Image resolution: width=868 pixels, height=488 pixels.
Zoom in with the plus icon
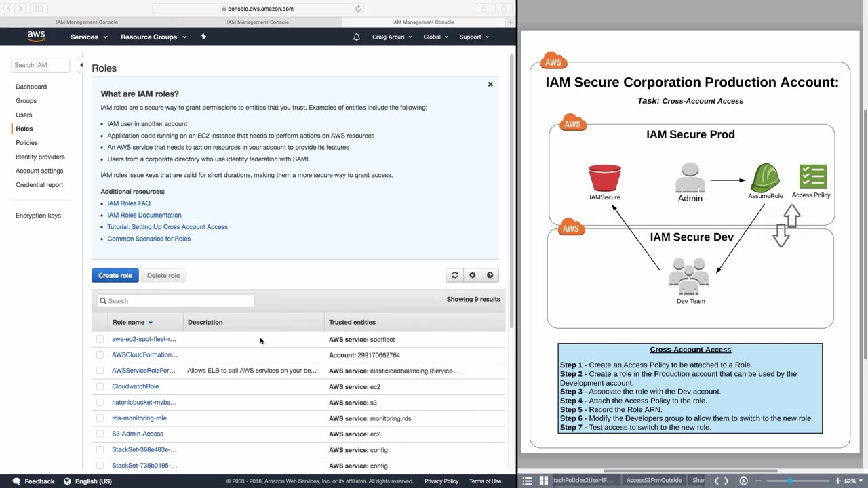click(837, 481)
